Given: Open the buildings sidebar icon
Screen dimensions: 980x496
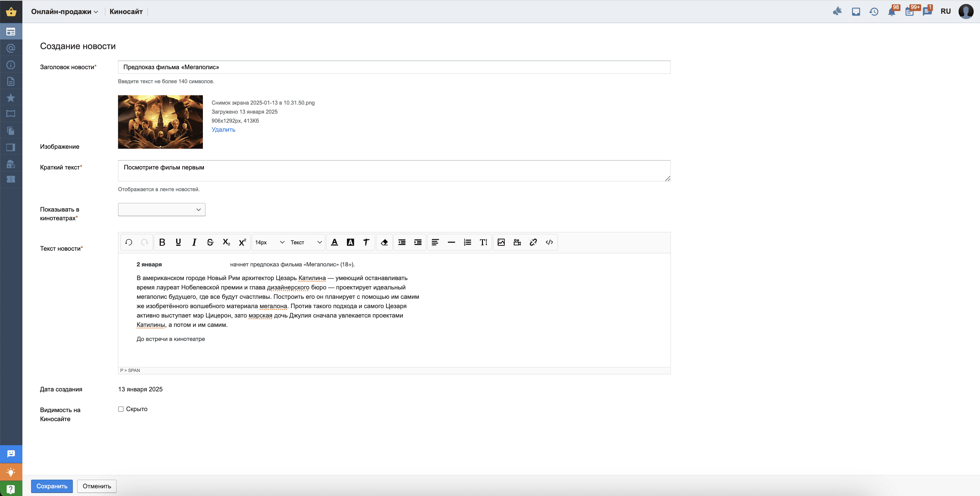Looking at the screenshot, I should (x=11, y=164).
